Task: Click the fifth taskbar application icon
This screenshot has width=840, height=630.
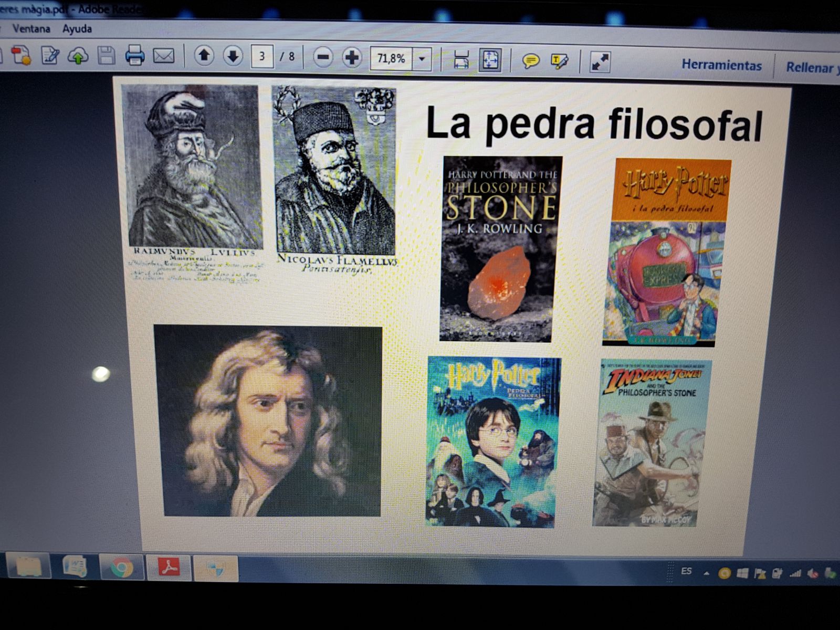Action: (x=216, y=569)
